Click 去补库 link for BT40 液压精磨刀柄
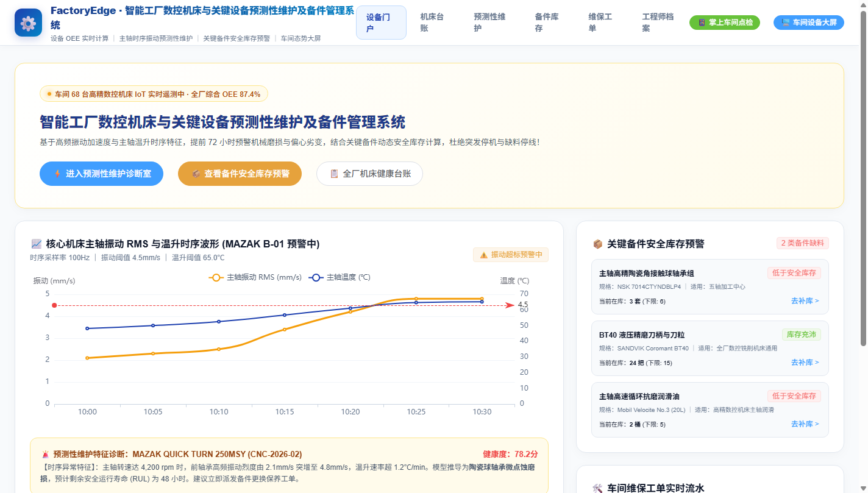This screenshot has height=493, width=868. pos(805,362)
